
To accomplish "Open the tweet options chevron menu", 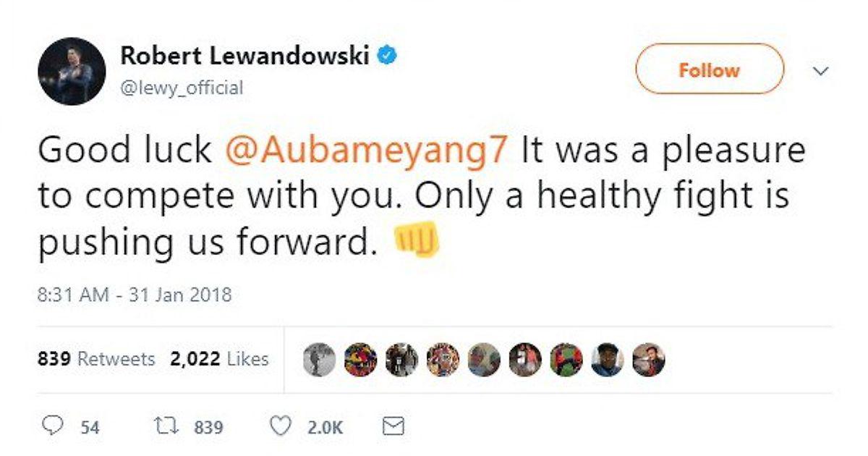I will (820, 71).
